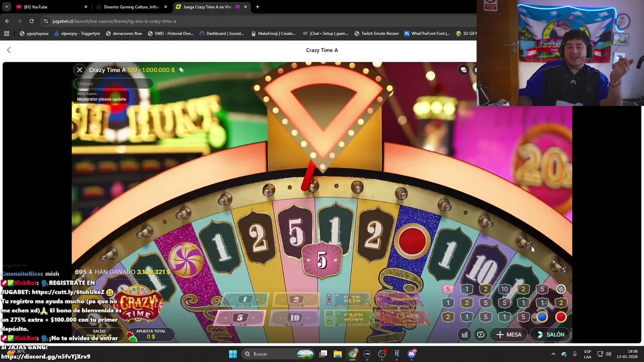Open File Explorer from the taskbar
This screenshot has height=362, width=644.
338,354
